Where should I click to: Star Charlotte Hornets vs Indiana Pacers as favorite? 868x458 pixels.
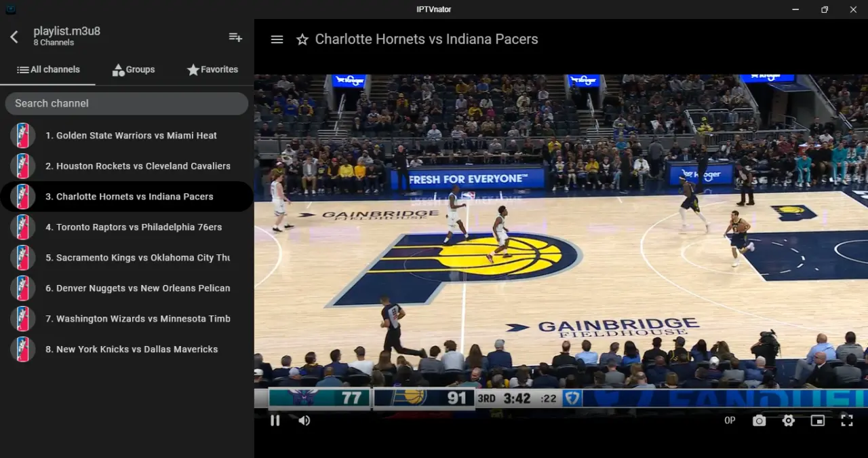point(302,39)
